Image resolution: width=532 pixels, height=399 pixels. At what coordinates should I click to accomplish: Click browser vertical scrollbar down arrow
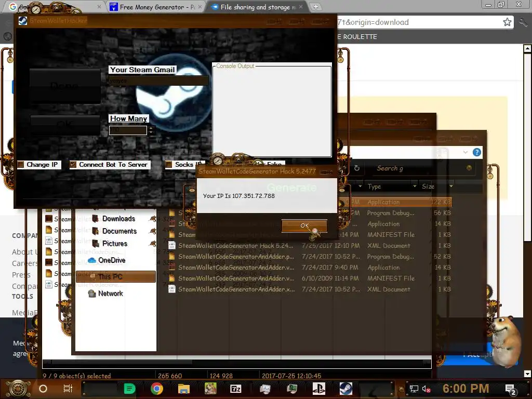[x=528, y=374]
